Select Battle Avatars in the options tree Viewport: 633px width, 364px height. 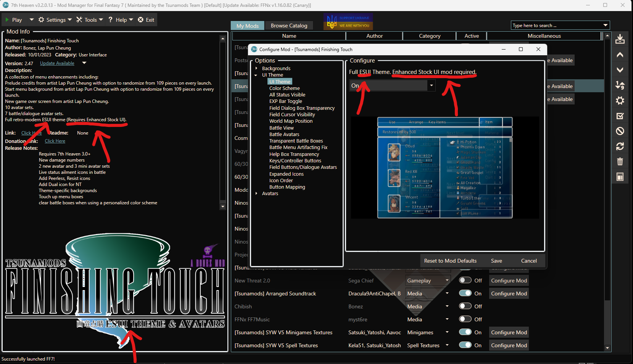tap(284, 134)
